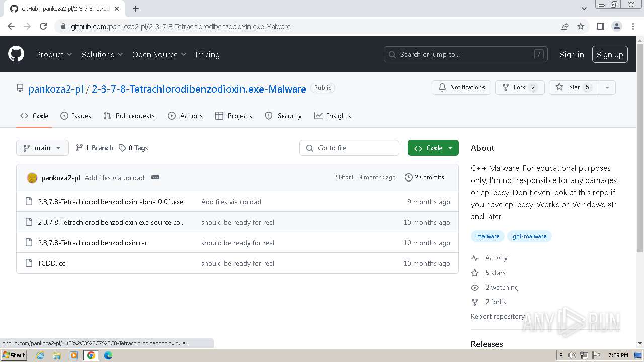Bookmark this page with the star icon
644x362 pixels.
pos(581,26)
